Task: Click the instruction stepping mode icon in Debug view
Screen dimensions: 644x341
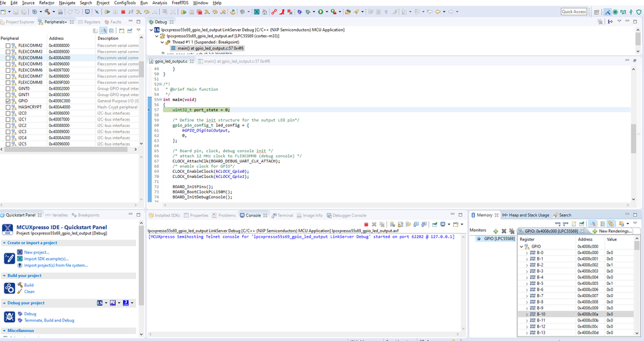Action: tap(610, 21)
